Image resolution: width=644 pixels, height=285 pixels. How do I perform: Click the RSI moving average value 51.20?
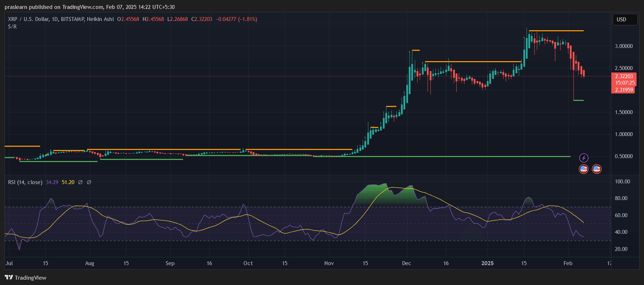pos(68,182)
